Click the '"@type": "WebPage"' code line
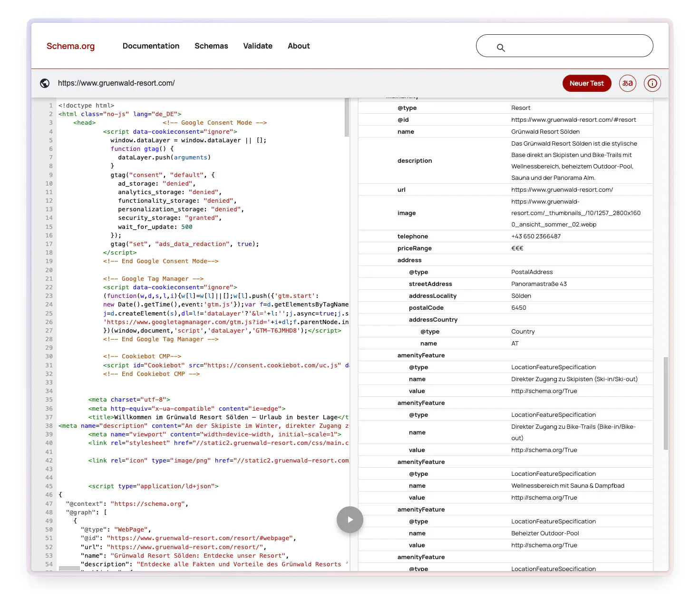This screenshot has width=700, height=611. click(x=116, y=530)
